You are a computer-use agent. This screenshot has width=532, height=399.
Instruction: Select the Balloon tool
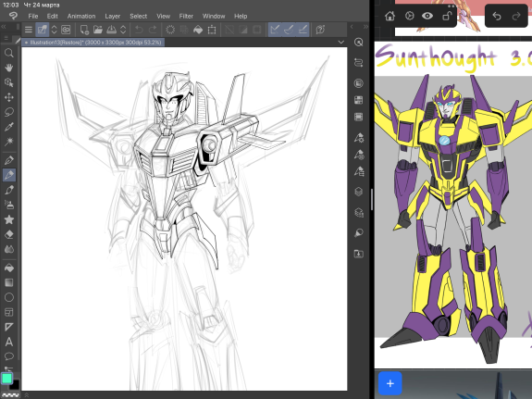click(9, 356)
